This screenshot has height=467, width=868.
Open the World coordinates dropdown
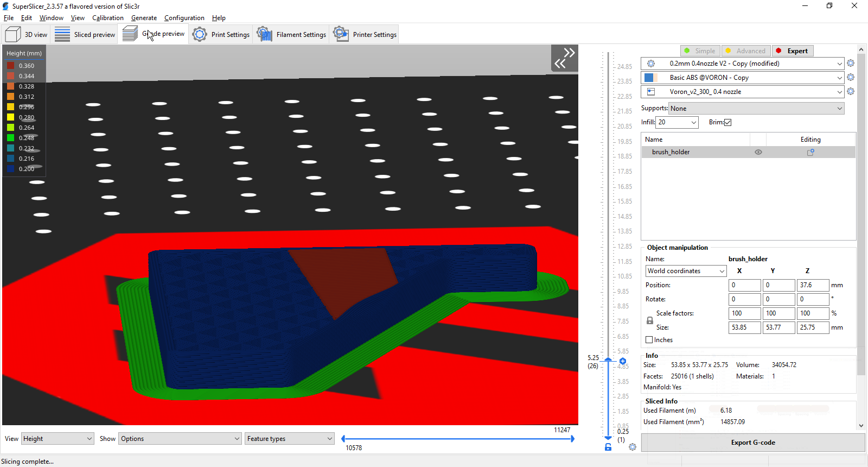pyautogui.click(x=686, y=271)
